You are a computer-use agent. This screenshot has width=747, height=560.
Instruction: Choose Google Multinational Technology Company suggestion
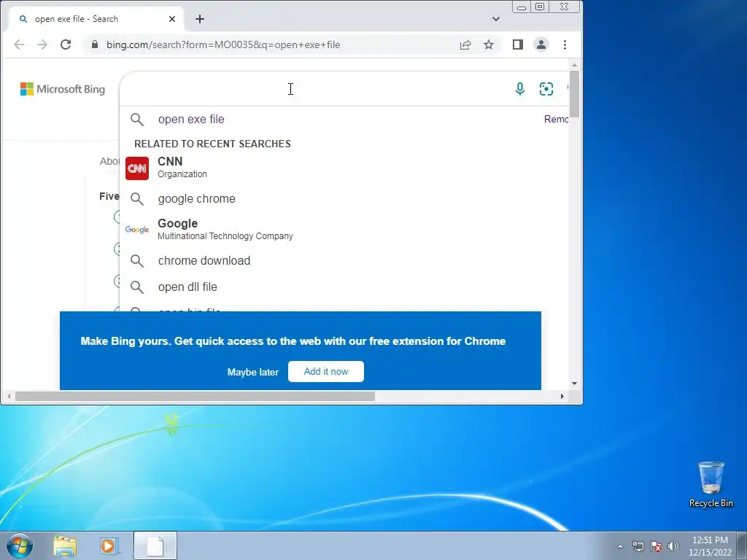pos(344,230)
